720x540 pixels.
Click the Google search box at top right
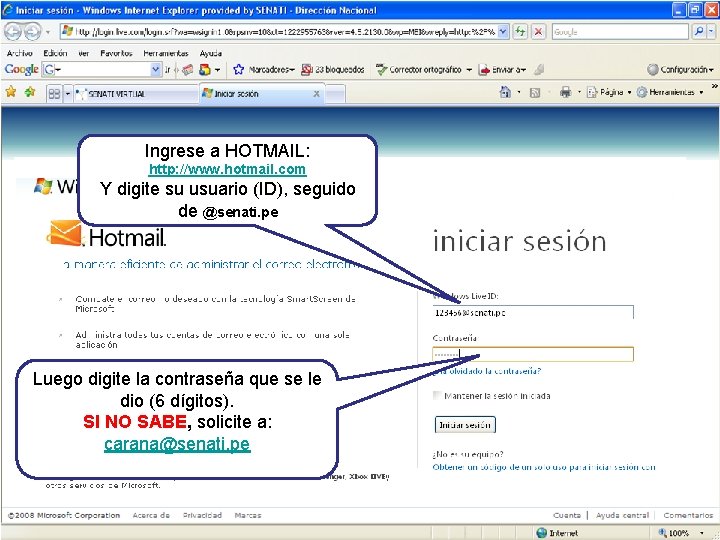coord(620,32)
